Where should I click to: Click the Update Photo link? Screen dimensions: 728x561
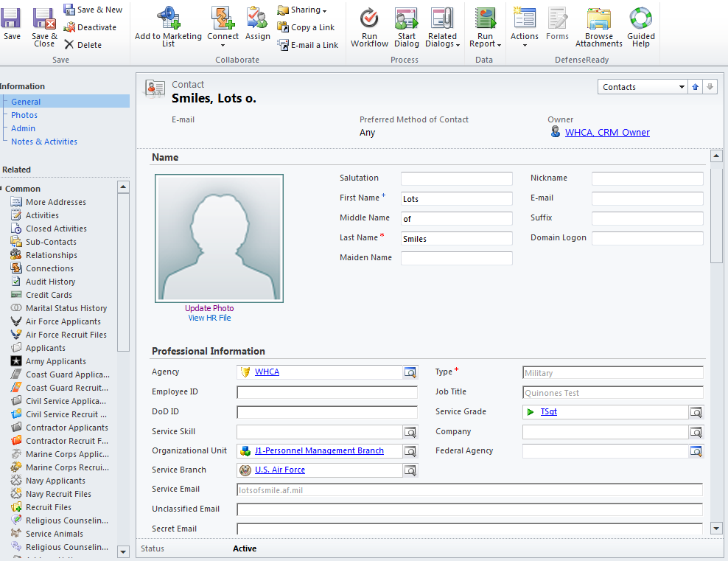coord(209,308)
